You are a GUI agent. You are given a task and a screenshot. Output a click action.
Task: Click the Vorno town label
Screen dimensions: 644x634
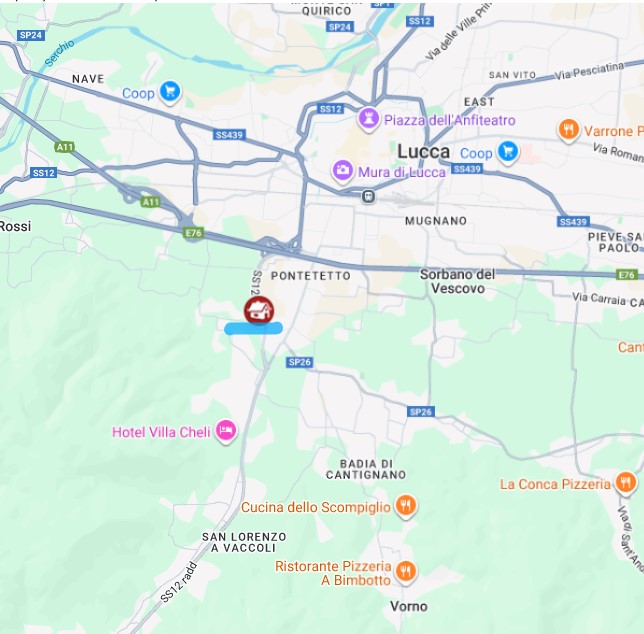pyautogui.click(x=409, y=606)
